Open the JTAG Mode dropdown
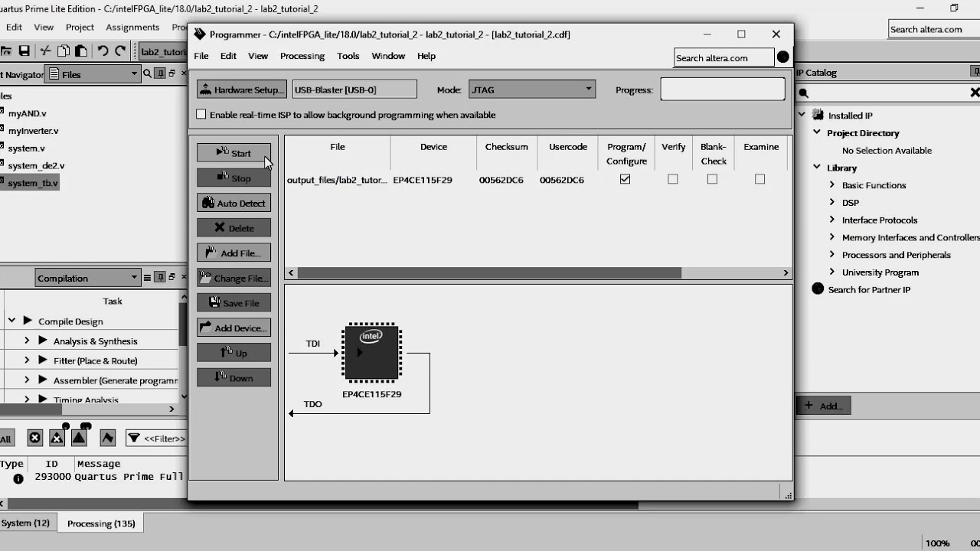The height and width of the screenshot is (551, 980). tap(532, 90)
